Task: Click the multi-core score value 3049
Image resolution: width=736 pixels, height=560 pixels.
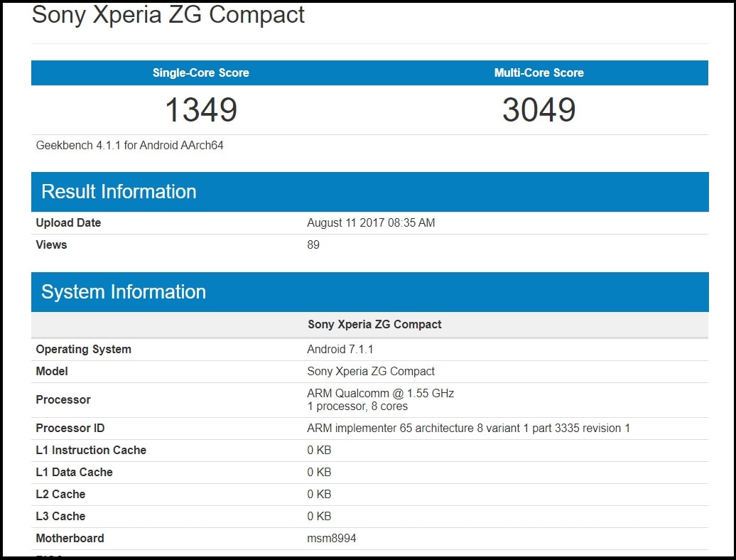Action: click(539, 110)
